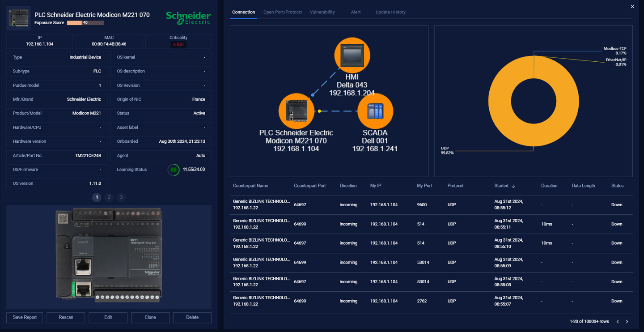The width and height of the screenshot is (644, 332).
Task: Click the My Port column header
Action: click(x=424, y=186)
